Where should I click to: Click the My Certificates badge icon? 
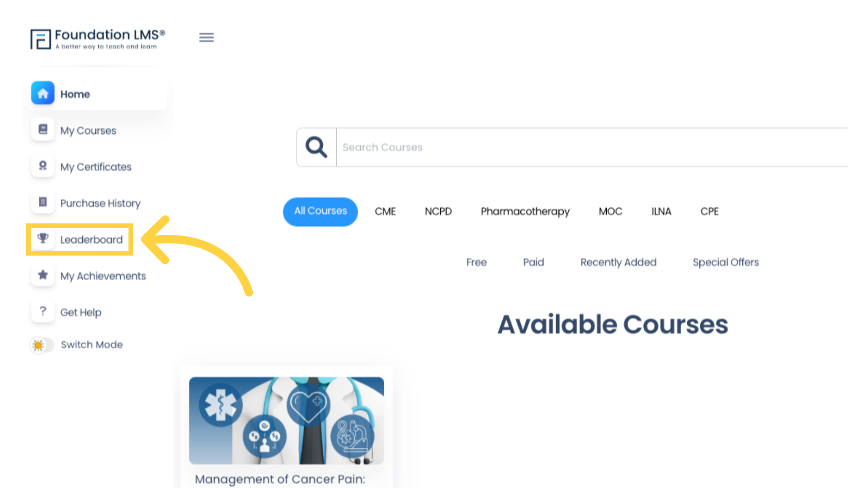[x=42, y=166]
